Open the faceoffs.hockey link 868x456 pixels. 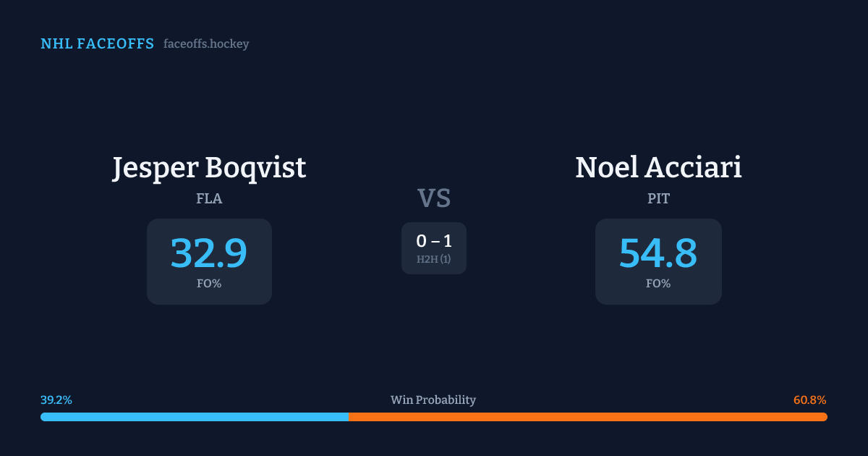tap(206, 44)
